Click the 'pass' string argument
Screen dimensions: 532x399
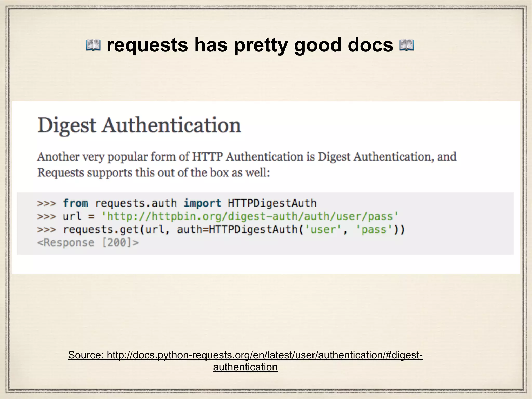pyautogui.click(x=374, y=230)
